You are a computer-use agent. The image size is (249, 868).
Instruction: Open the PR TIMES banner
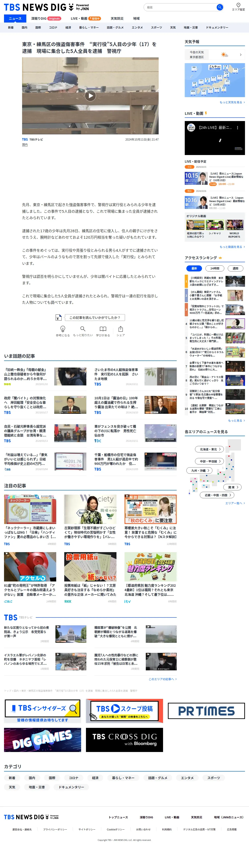tap(206, 711)
